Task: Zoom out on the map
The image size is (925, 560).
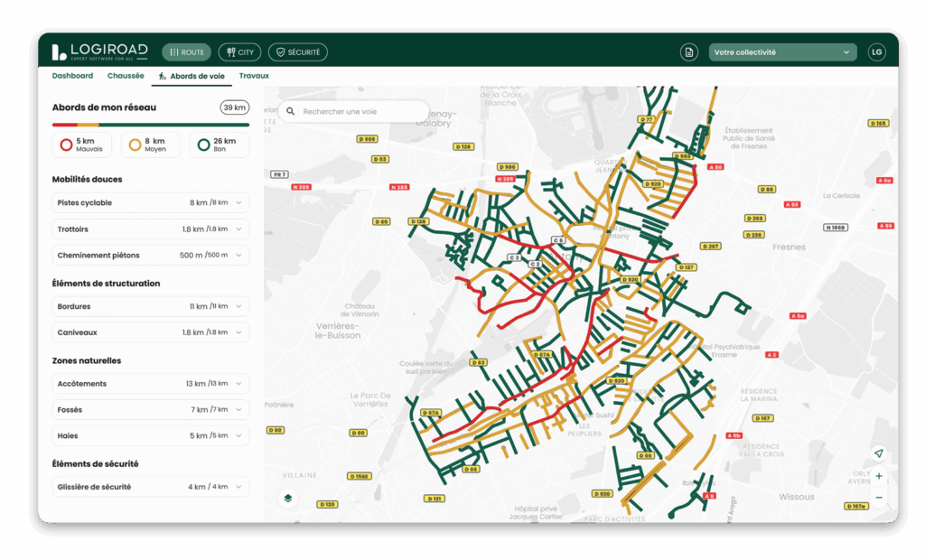Action: click(878, 498)
